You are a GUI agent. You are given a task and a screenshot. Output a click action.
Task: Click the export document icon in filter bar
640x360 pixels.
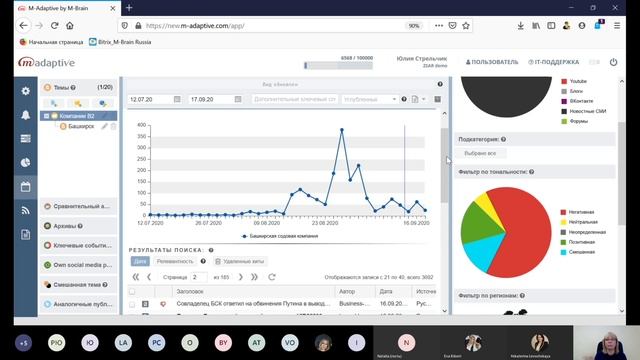[x=415, y=99]
